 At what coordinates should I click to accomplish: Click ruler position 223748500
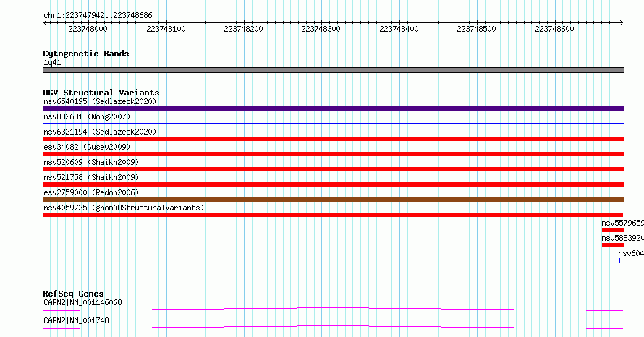pyautogui.click(x=476, y=29)
